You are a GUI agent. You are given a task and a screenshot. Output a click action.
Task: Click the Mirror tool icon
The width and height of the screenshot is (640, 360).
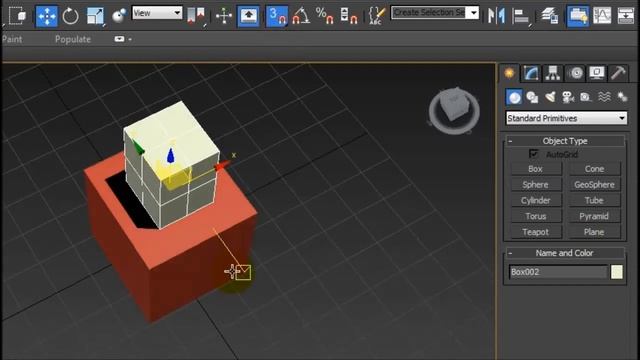496,16
